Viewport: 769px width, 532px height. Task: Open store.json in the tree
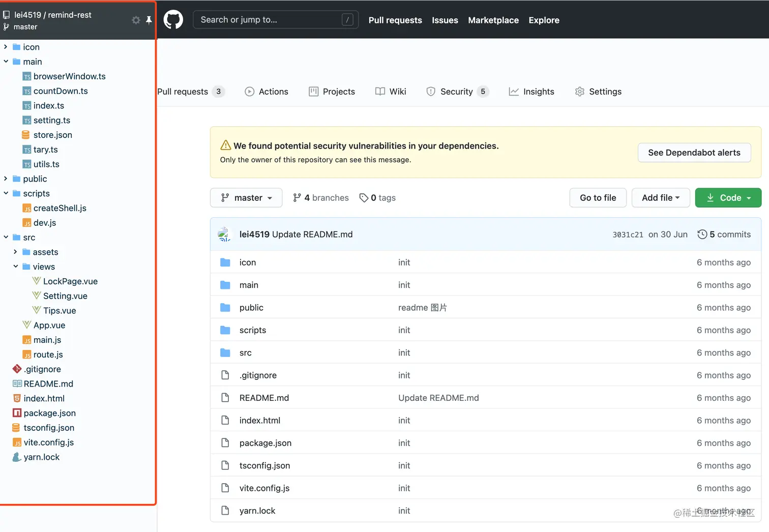point(53,135)
